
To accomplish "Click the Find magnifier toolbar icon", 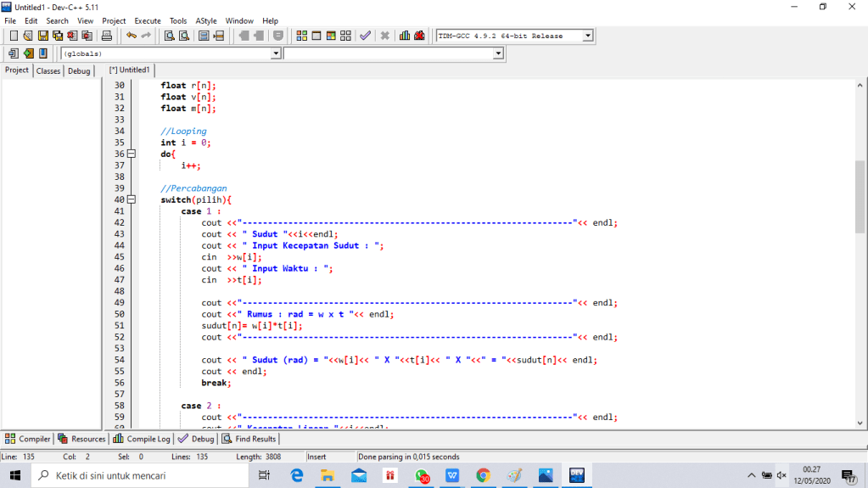I will [169, 36].
